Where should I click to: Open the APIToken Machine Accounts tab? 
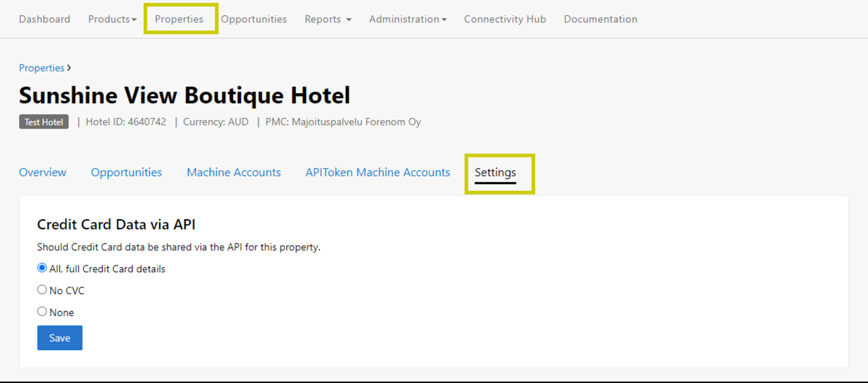[377, 172]
